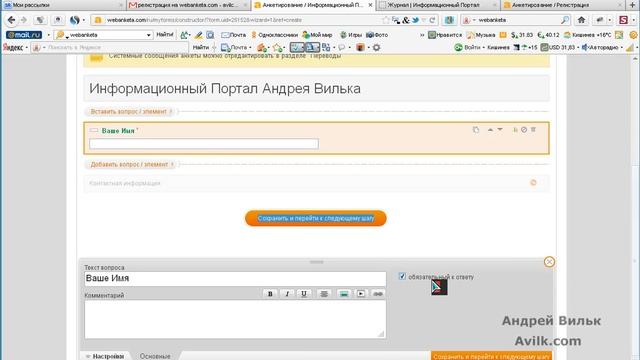
Task: Go back in browser history
Action: [x=11, y=20]
